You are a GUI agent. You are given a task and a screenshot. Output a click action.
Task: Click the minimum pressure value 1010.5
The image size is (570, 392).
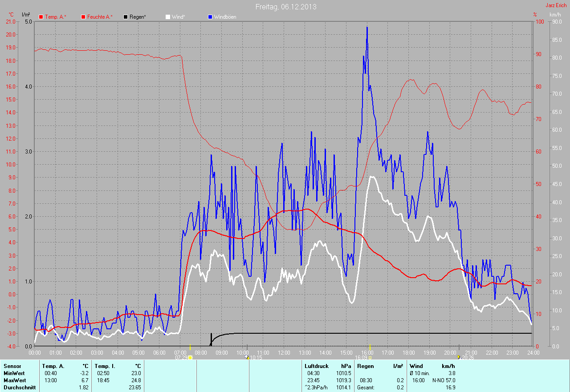pos(344,373)
